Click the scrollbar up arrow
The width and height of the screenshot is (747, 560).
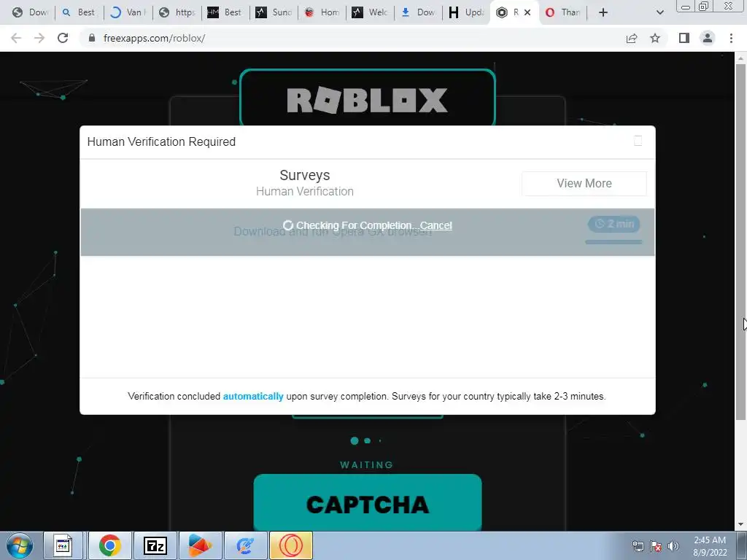click(740, 58)
